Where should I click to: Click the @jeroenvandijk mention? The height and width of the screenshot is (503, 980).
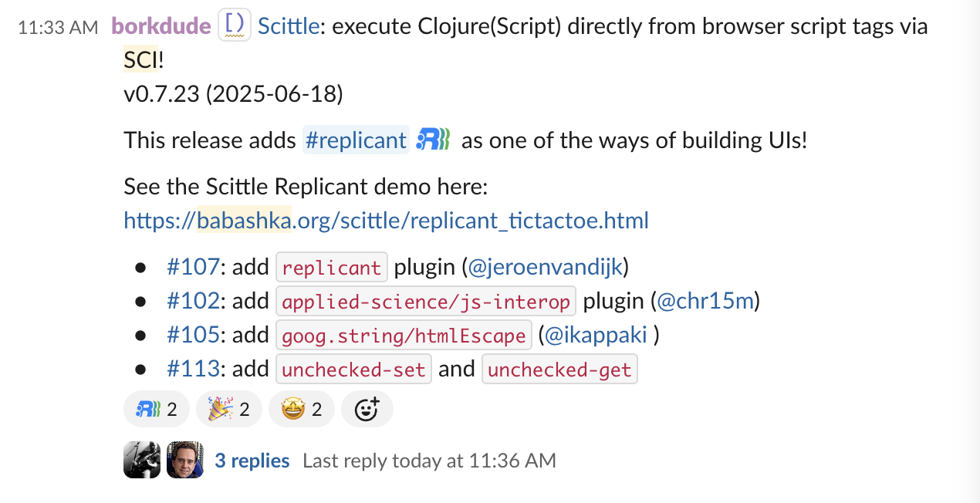coord(545,267)
